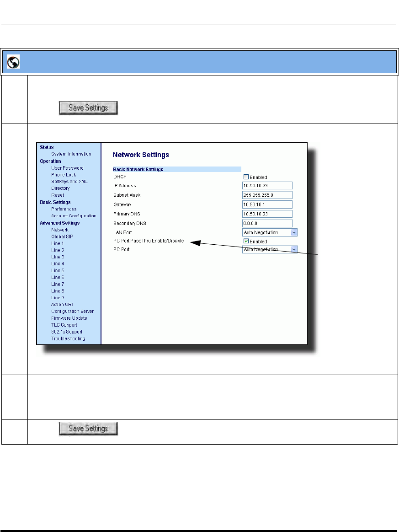Select Line 2 in the sidebar
399x532 pixels.
pyautogui.click(x=58, y=250)
